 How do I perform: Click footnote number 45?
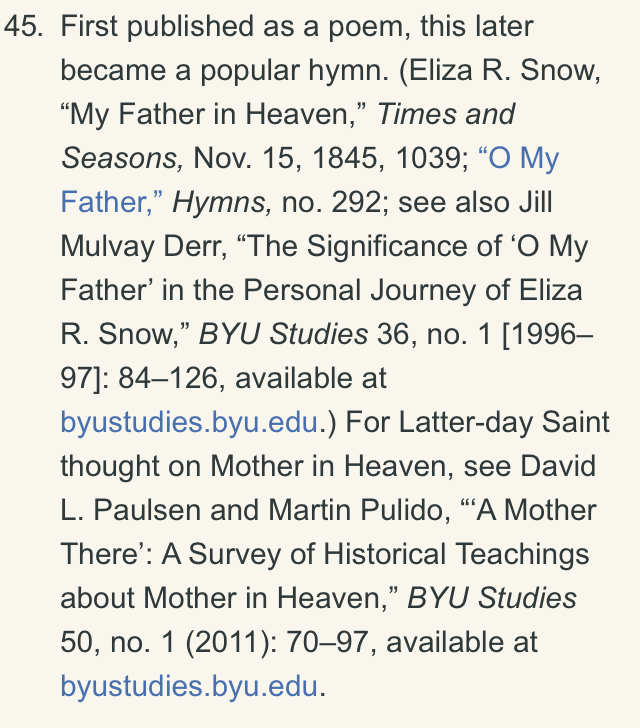click(x=23, y=26)
